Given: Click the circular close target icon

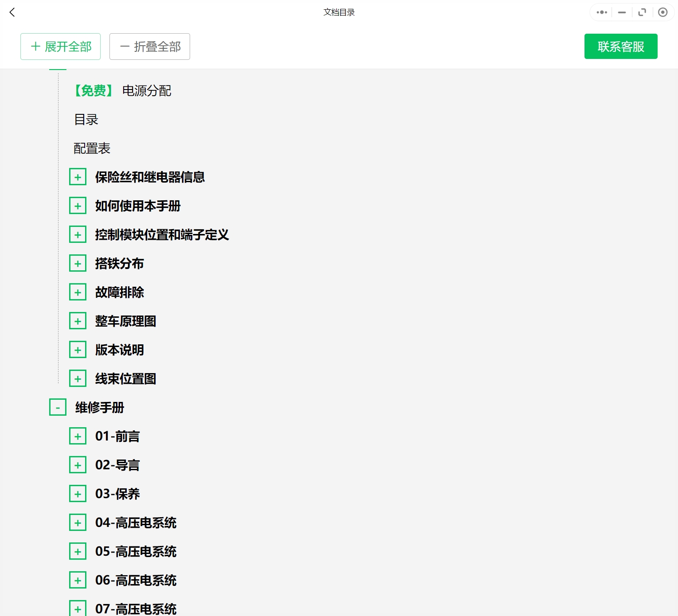Looking at the screenshot, I should point(662,12).
